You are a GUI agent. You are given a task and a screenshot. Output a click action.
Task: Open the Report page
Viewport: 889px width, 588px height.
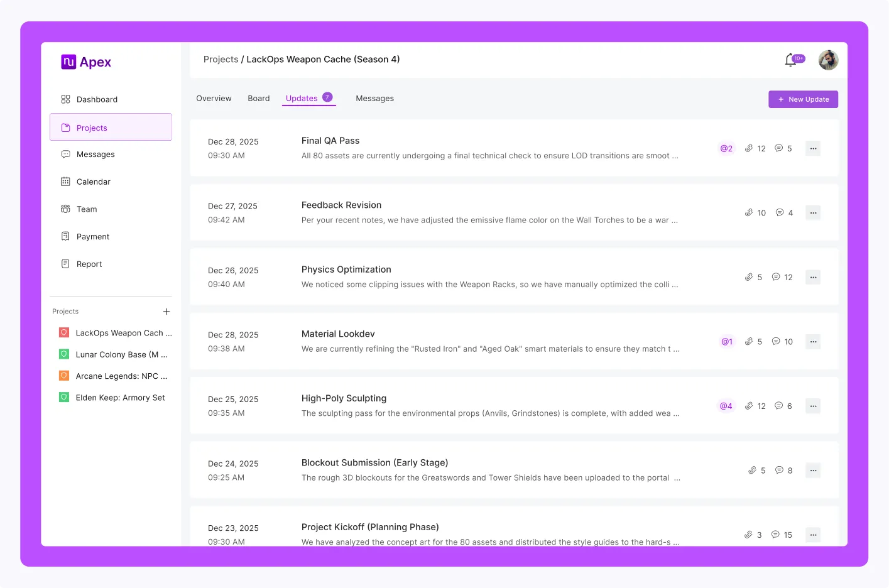(89, 264)
